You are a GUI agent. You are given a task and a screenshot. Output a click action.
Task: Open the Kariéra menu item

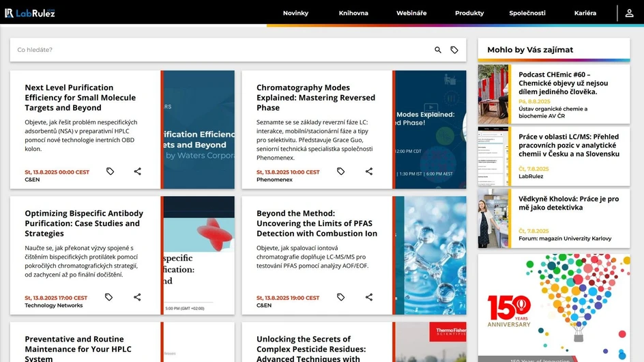[585, 13]
